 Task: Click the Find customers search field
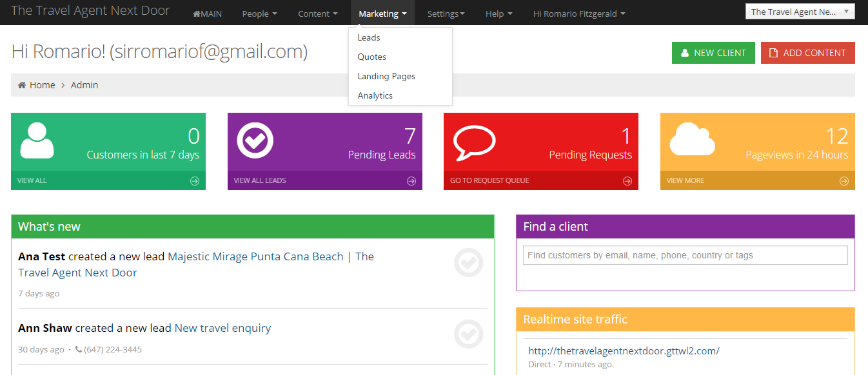tap(685, 255)
